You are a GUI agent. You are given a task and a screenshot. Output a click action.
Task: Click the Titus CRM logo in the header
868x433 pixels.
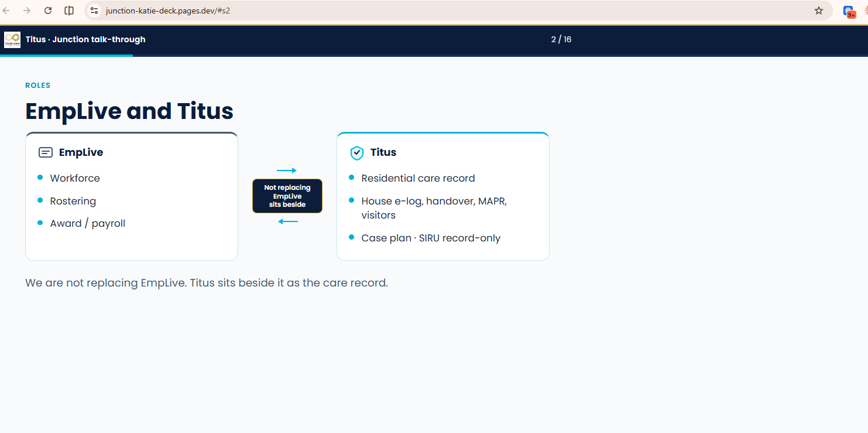12,40
